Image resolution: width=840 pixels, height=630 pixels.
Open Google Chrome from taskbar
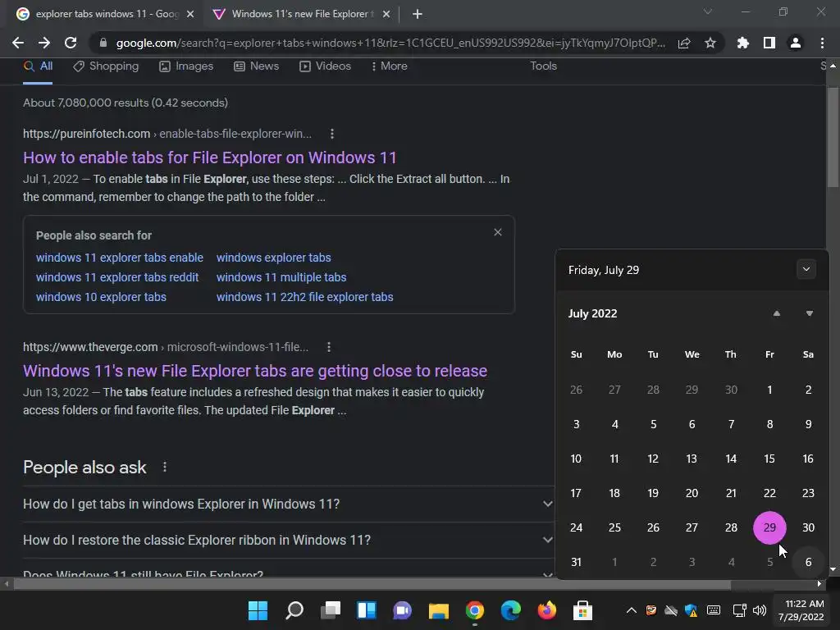click(475, 610)
